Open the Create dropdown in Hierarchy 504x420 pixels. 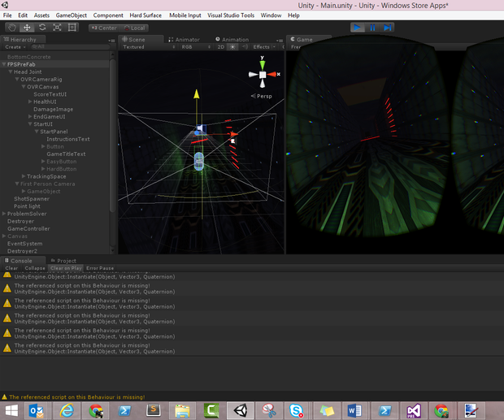click(x=15, y=47)
